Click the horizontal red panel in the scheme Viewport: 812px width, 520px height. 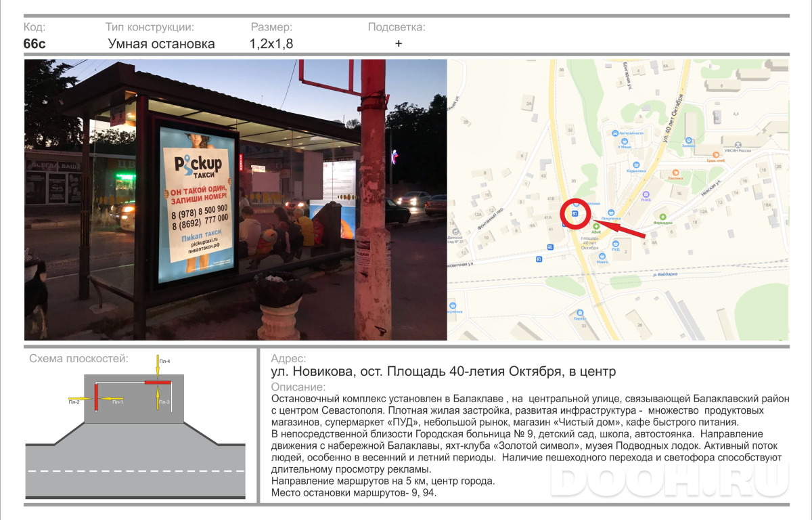click(x=157, y=383)
